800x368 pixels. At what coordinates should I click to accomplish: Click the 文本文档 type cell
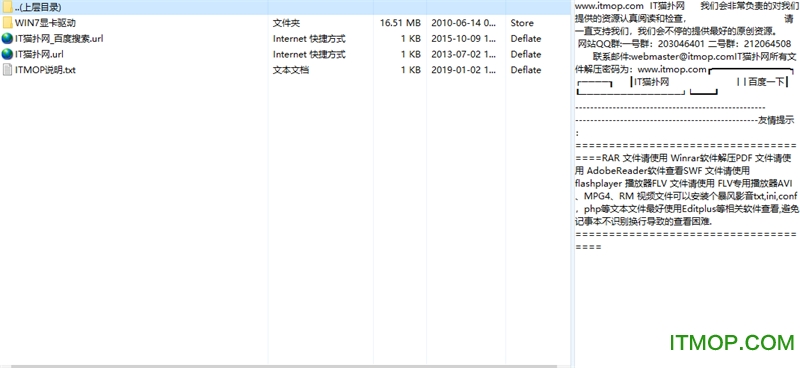coord(290,70)
